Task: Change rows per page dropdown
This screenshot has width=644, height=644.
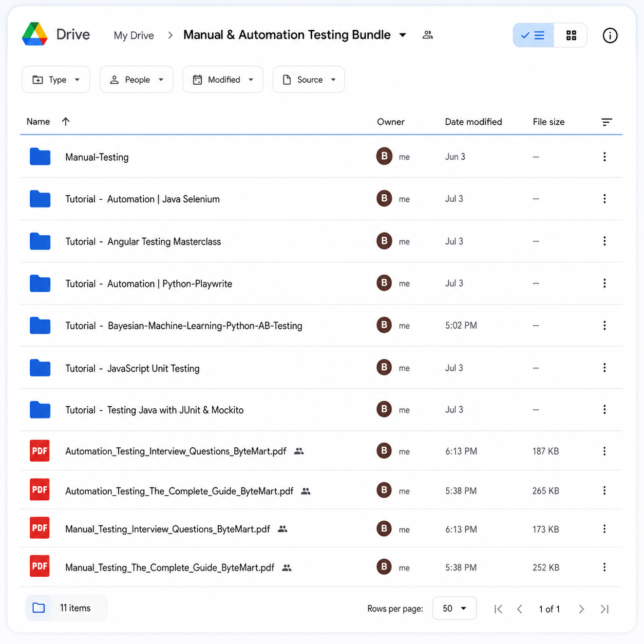Action: pos(454,609)
